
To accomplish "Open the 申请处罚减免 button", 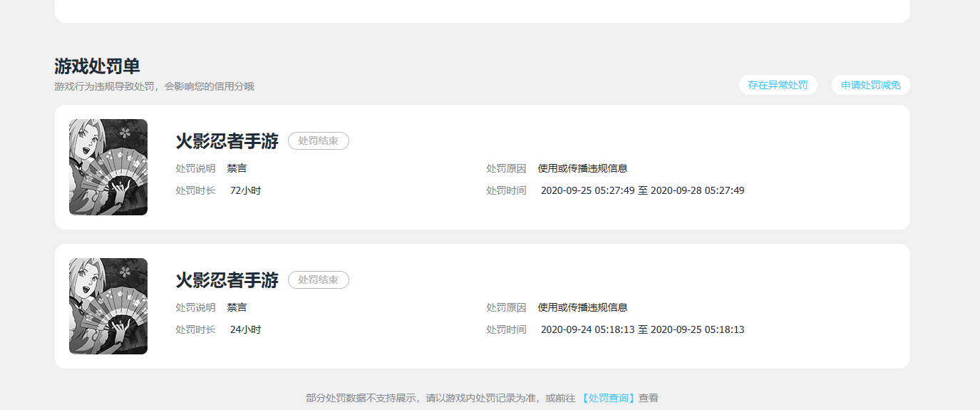I will pyautogui.click(x=871, y=85).
